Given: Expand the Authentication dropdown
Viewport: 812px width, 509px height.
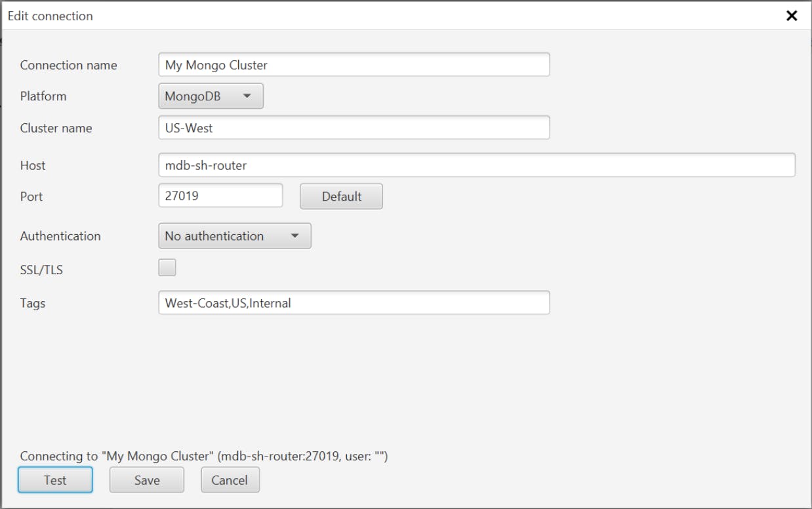Looking at the screenshot, I should point(235,236).
